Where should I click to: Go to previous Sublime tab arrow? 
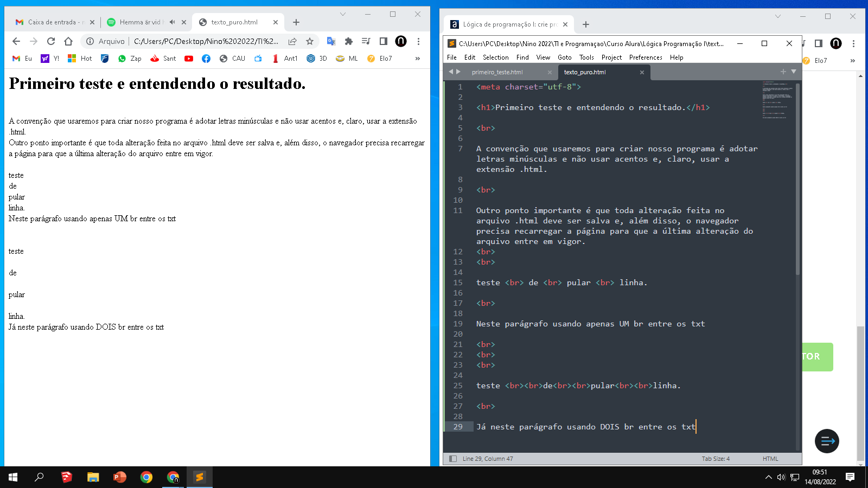click(x=450, y=72)
